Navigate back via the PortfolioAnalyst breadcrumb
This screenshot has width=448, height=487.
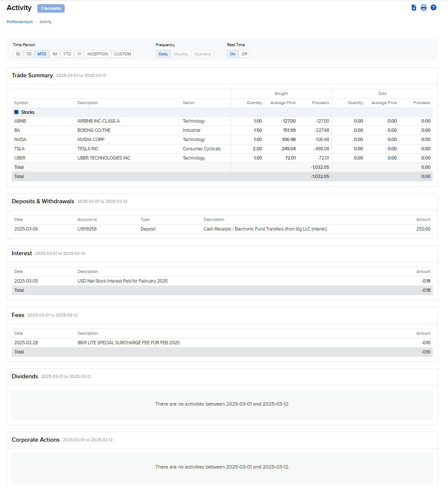(19, 22)
